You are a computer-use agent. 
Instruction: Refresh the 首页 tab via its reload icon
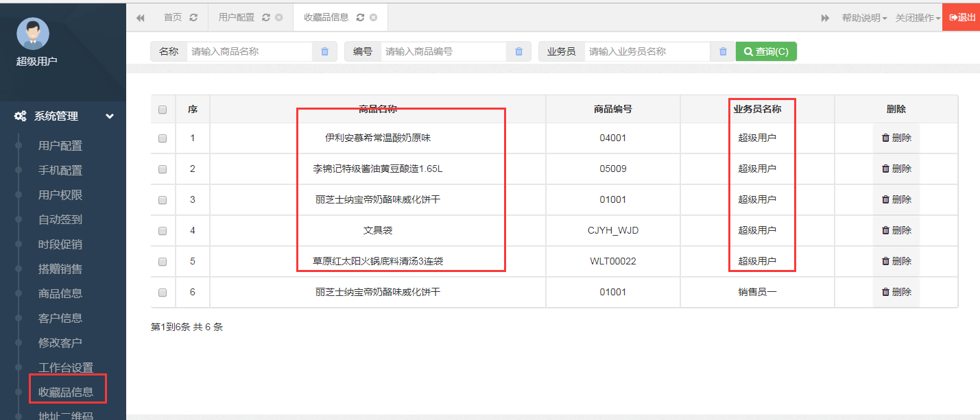[x=193, y=18]
